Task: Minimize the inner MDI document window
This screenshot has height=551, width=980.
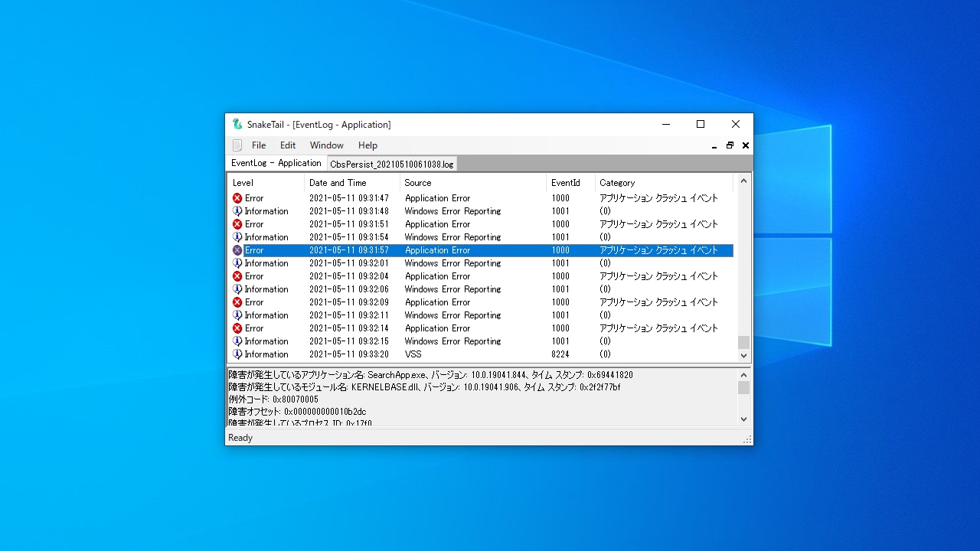Action: (x=714, y=145)
